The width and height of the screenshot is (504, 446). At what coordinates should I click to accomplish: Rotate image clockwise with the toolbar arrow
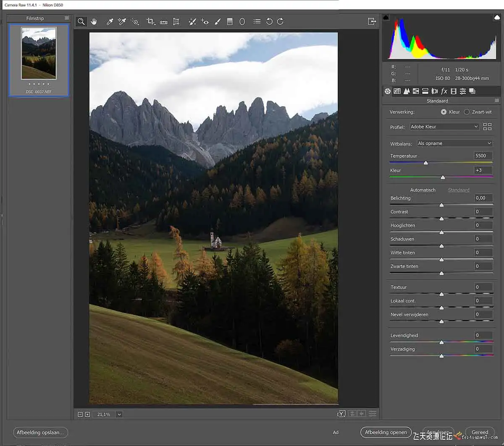(x=280, y=21)
